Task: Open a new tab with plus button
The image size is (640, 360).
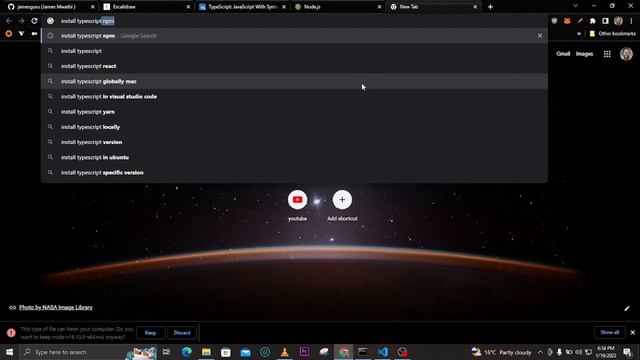Action: [x=490, y=7]
